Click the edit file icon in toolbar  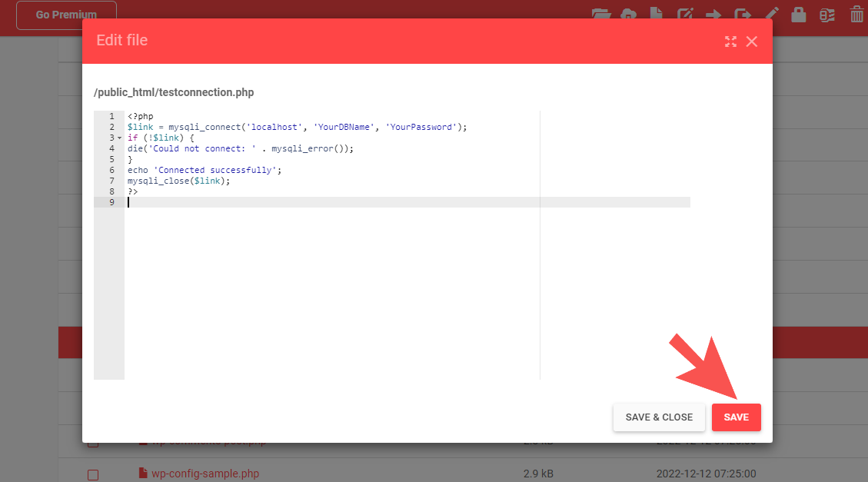[684, 14]
